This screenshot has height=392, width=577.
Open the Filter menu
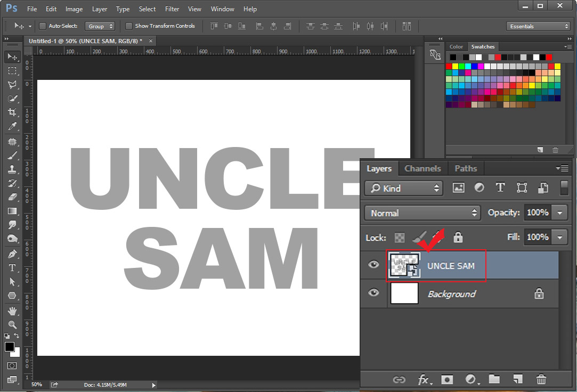click(172, 9)
